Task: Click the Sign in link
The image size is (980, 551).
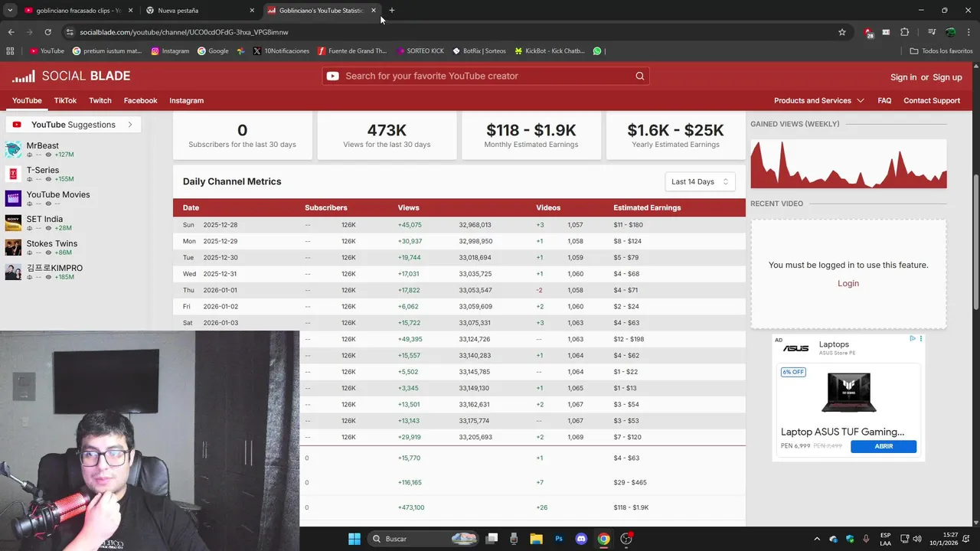Action: pos(903,77)
